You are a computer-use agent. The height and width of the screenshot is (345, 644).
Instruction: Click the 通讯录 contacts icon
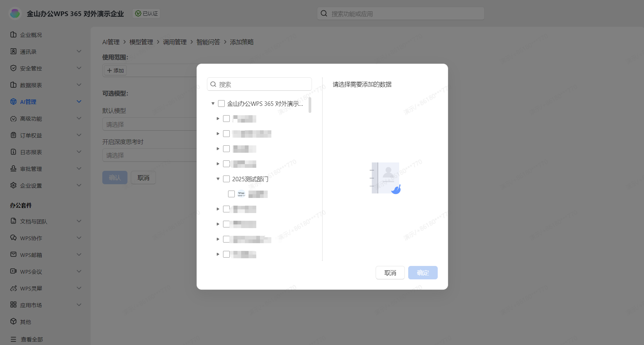click(13, 51)
